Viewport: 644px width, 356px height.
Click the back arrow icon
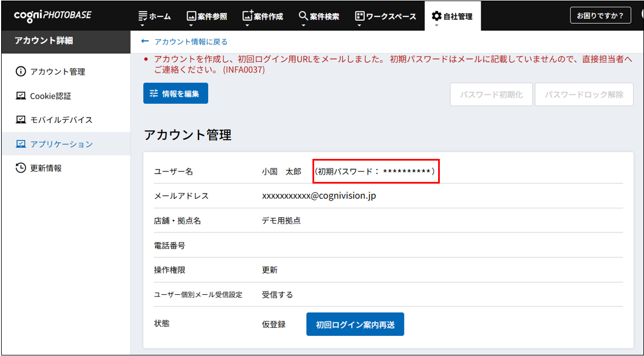(145, 42)
